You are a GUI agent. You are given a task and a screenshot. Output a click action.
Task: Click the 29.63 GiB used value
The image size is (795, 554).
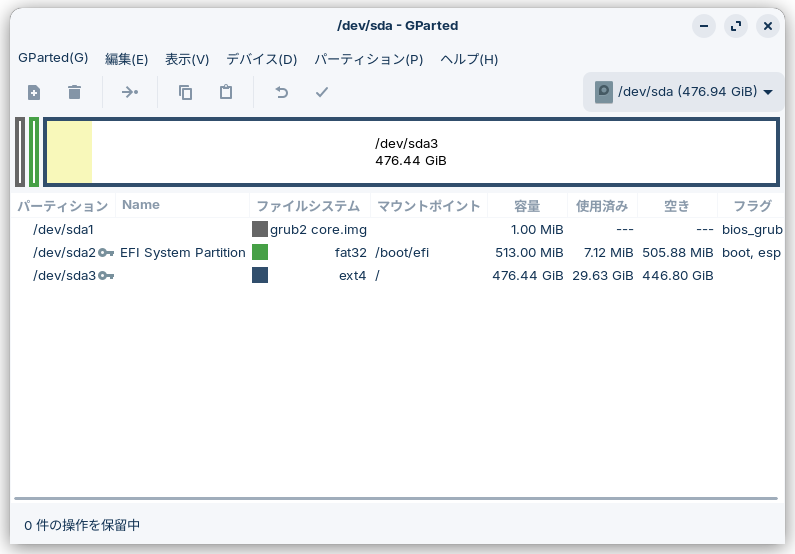point(603,276)
